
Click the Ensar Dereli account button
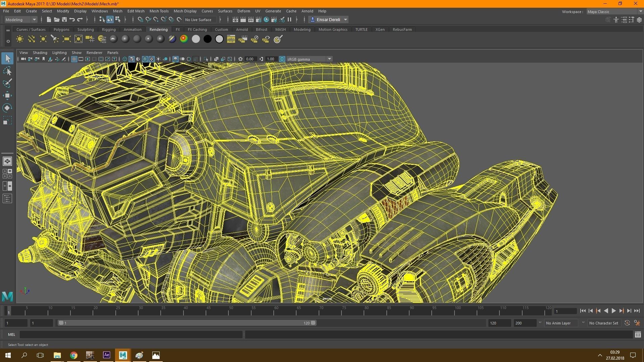point(328,20)
